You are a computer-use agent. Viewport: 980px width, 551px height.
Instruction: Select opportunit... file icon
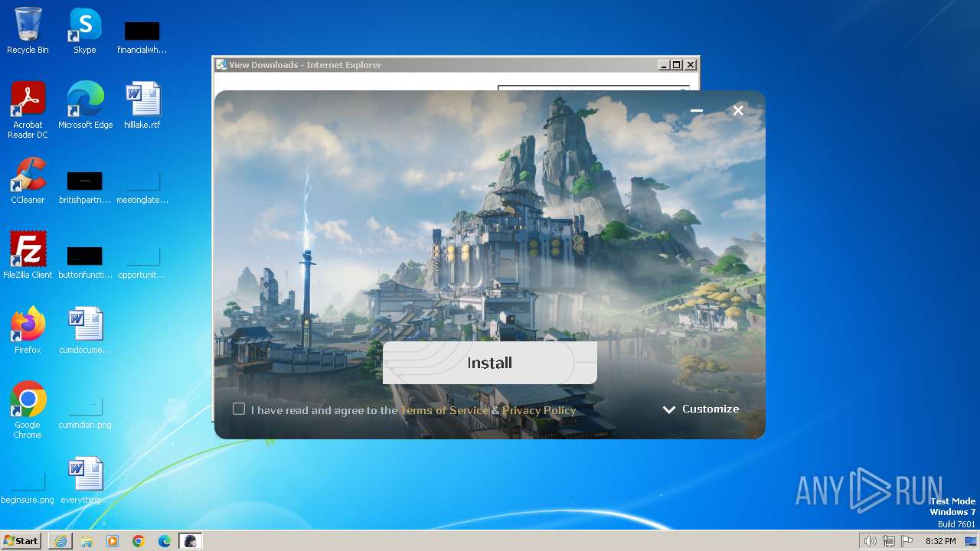point(142,262)
